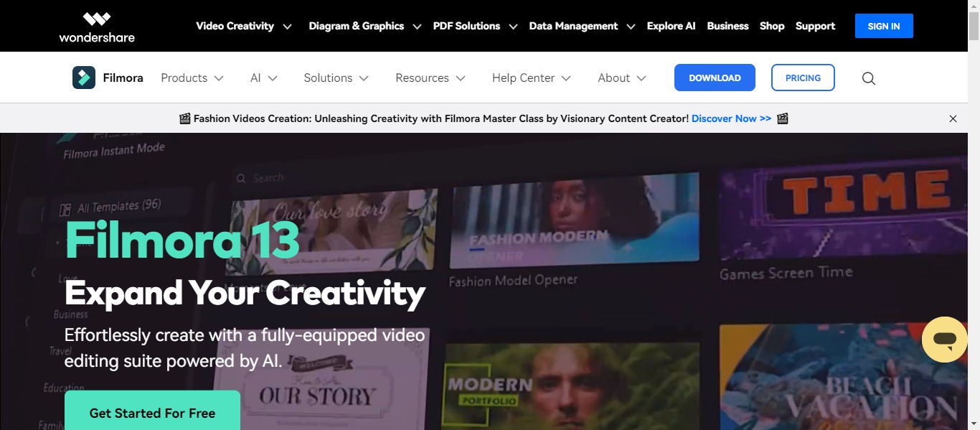
Task: Go to Explore AI
Action: tap(671, 26)
